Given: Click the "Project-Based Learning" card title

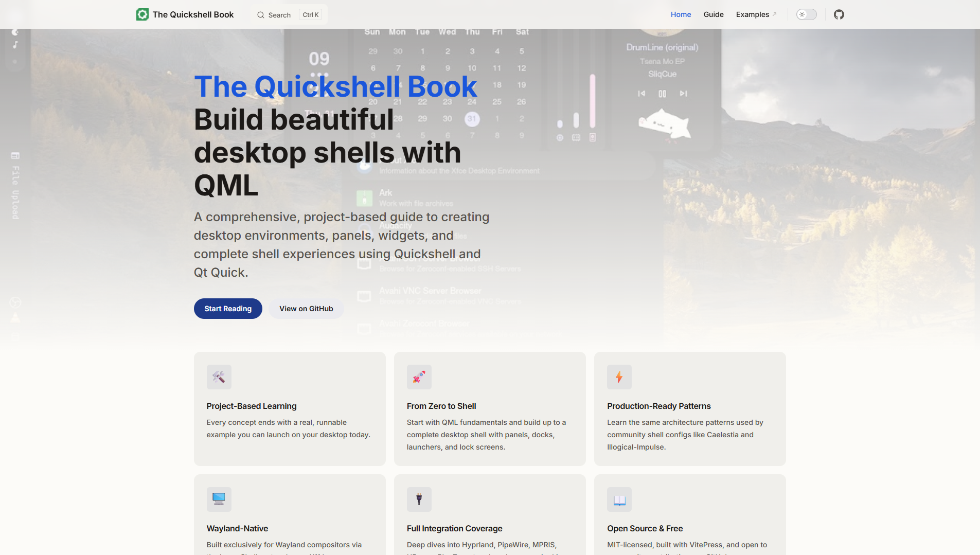Looking at the screenshot, I should [252, 406].
